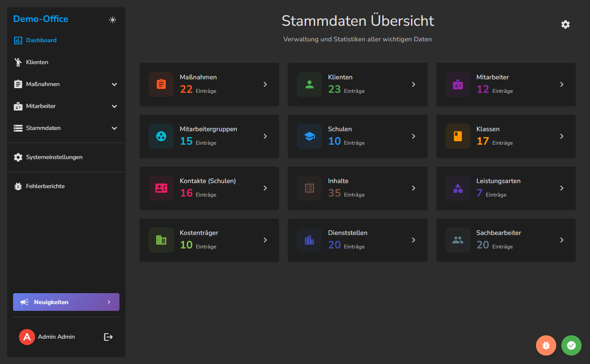Click the Admin Admin user avatar
Viewport: 590px width, 364px height.
[27, 337]
